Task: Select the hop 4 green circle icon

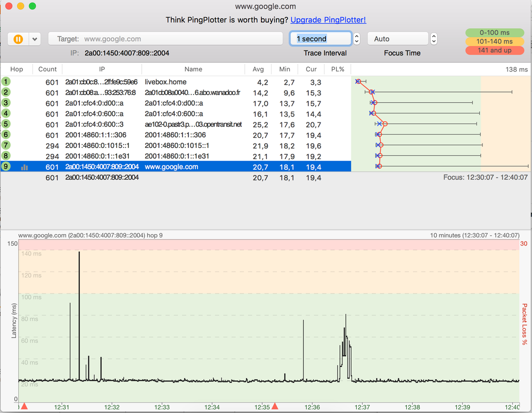Action: (x=6, y=113)
